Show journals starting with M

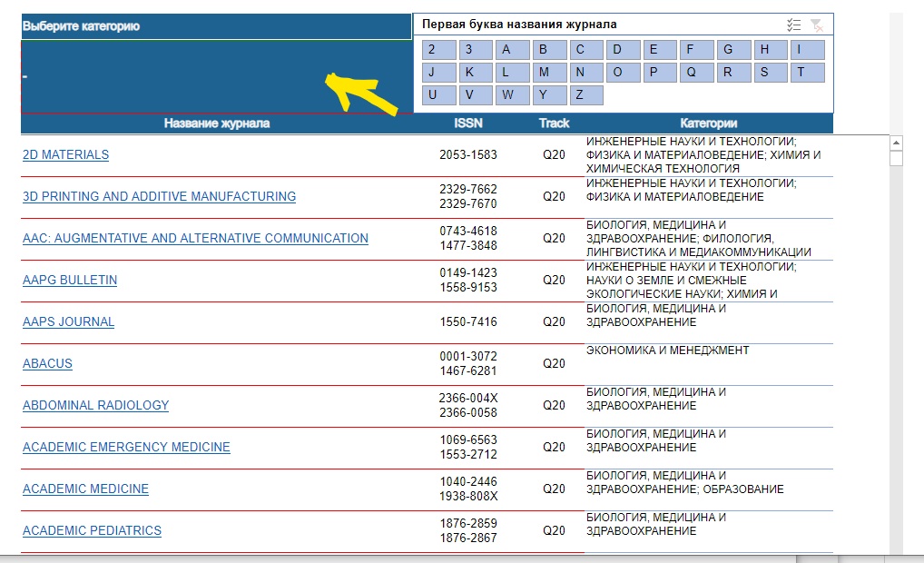tap(549, 73)
